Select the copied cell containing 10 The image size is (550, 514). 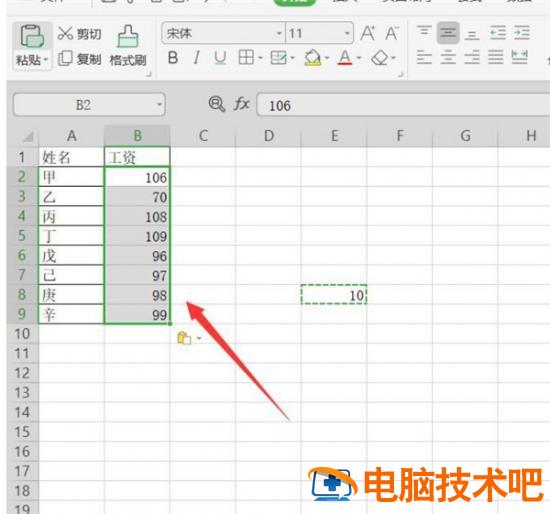[x=334, y=295]
